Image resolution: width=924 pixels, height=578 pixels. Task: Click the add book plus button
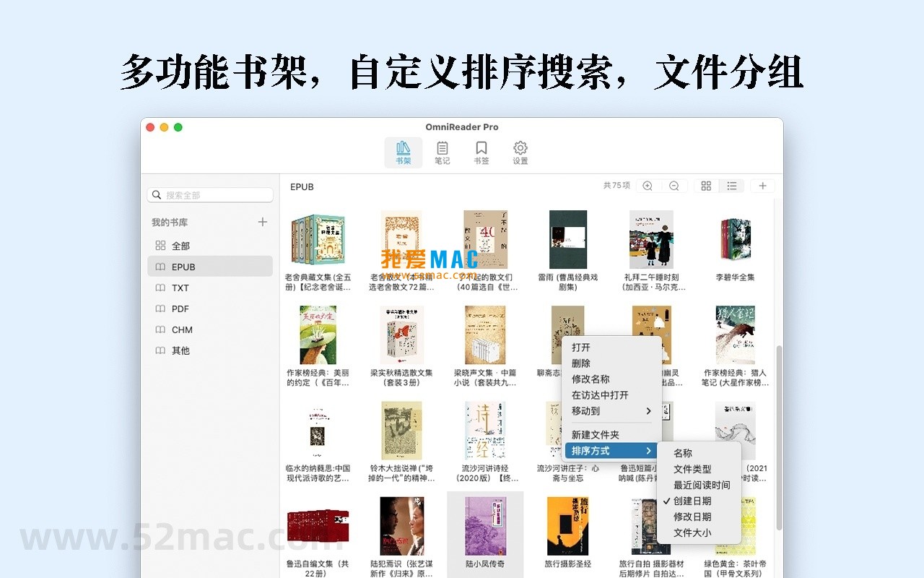762,186
